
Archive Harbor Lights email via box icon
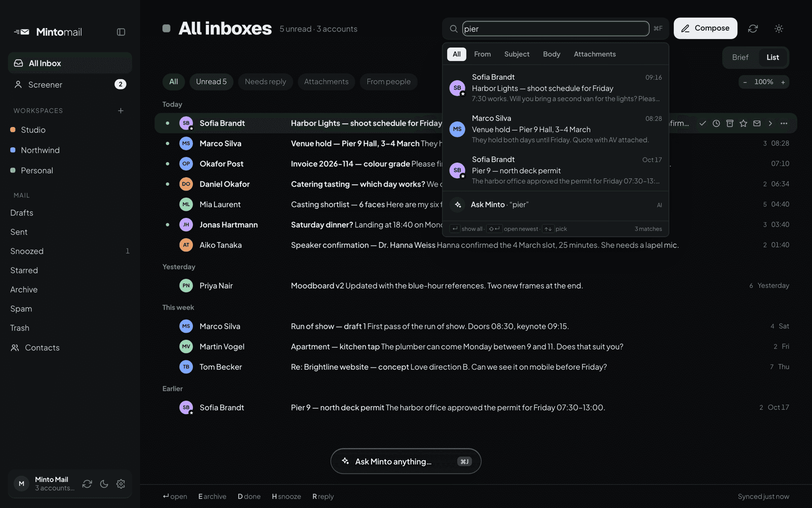click(x=730, y=123)
